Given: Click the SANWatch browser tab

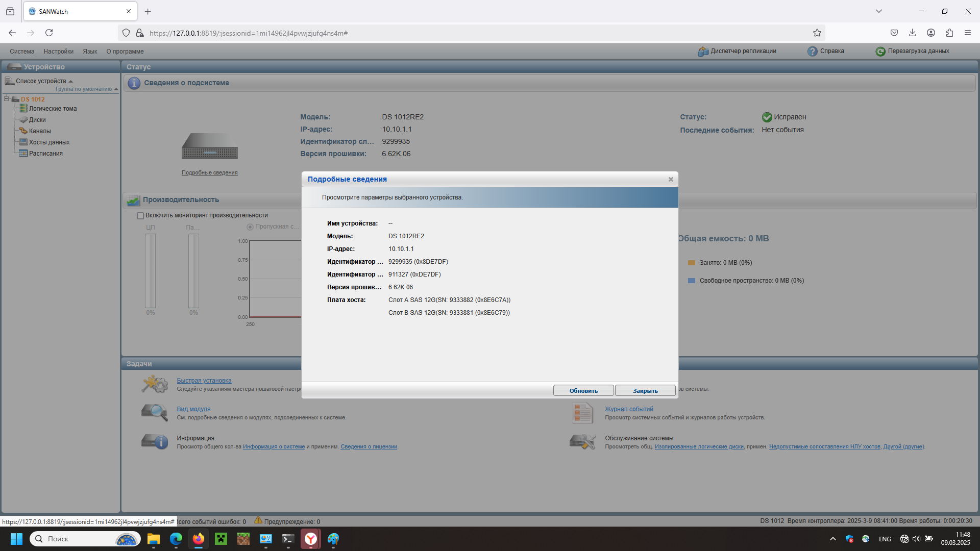Looking at the screenshot, I should tap(80, 11).
